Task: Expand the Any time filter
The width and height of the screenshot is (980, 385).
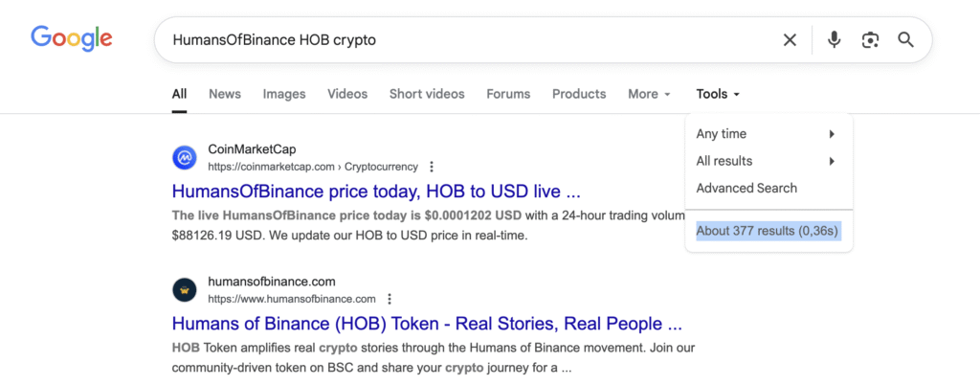Action: coord(766,134)
